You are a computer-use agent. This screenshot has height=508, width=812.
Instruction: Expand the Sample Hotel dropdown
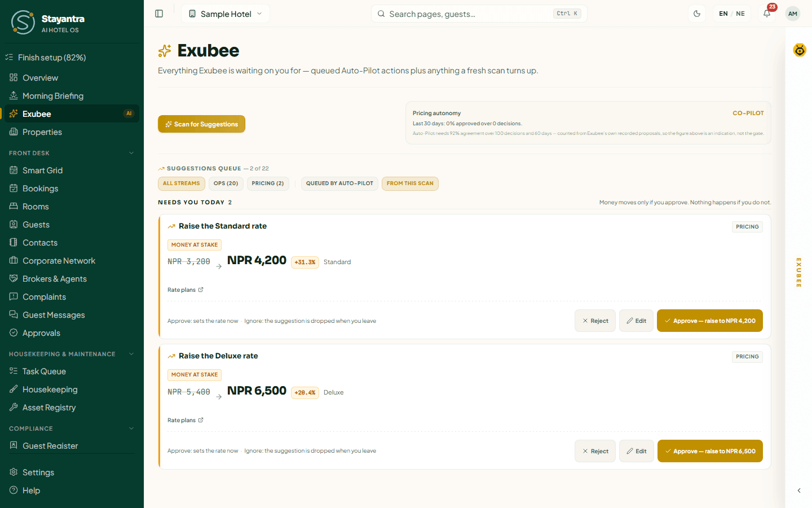(x=226, y=14)
